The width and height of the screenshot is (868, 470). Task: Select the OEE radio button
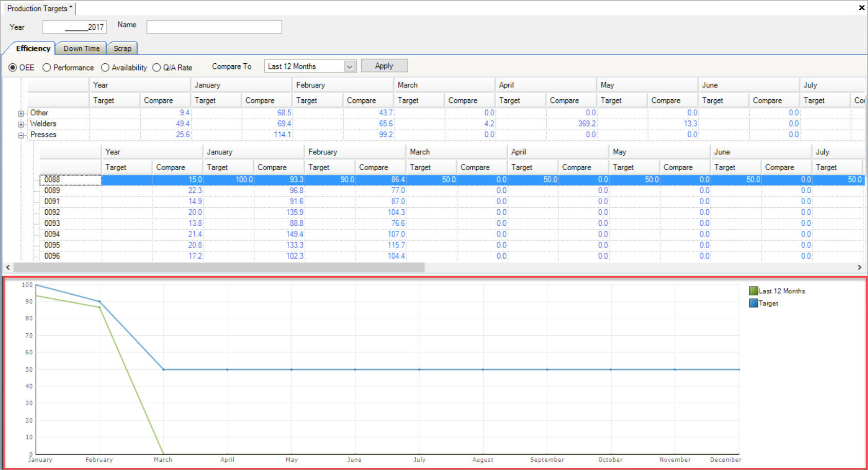(13, 67)
